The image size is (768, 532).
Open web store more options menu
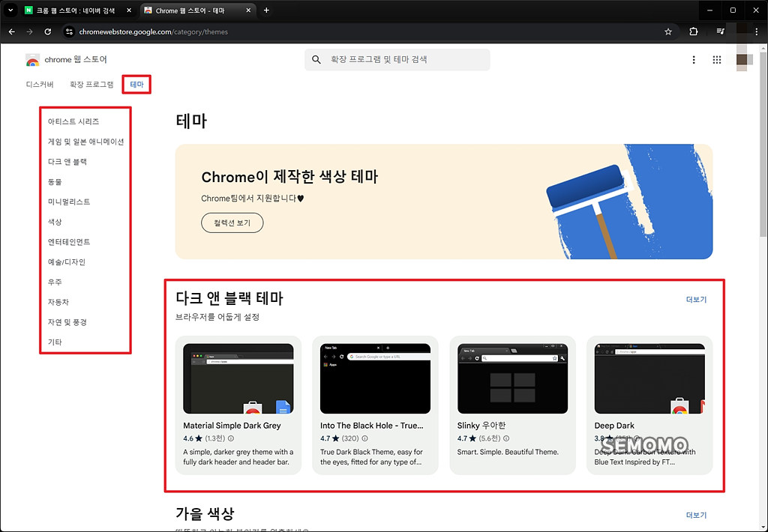click(694, 60)
